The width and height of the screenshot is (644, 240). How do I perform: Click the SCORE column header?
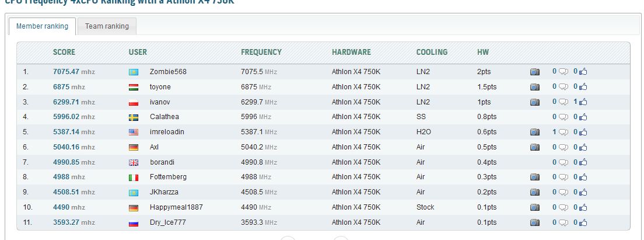[64, 52]
